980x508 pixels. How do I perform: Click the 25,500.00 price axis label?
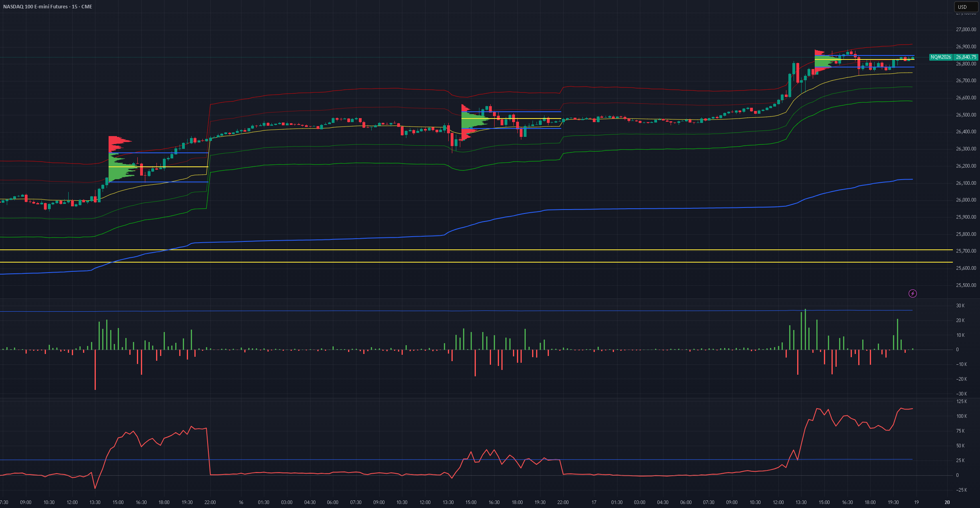coord(966,285)
